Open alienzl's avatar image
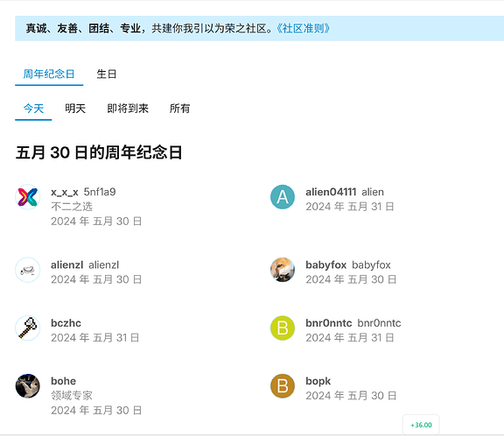 pos(28,270)
